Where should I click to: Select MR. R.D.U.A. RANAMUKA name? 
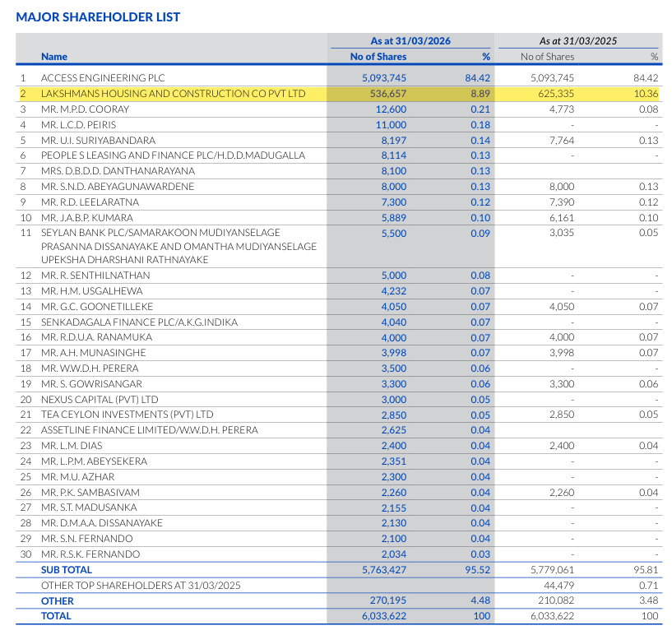96,337
